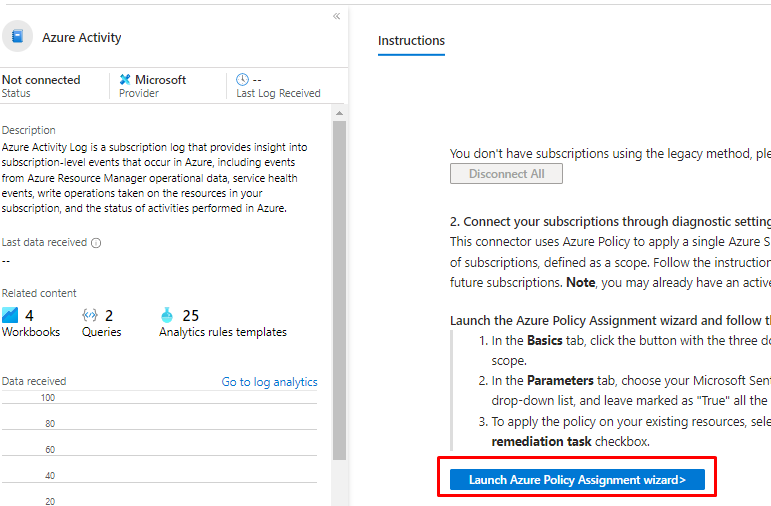Switch to the Instructions tab

[x=411, y=41]
